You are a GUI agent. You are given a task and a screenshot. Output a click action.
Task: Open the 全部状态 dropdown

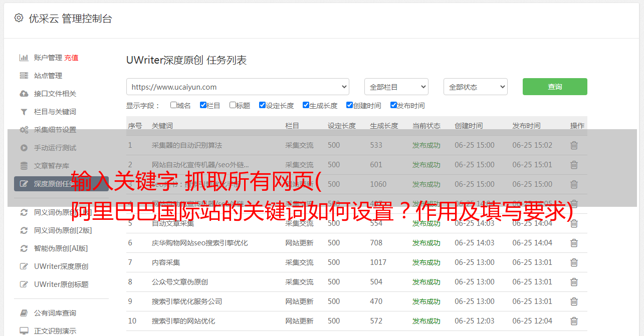pyautogui.click(x=476, y=87)
